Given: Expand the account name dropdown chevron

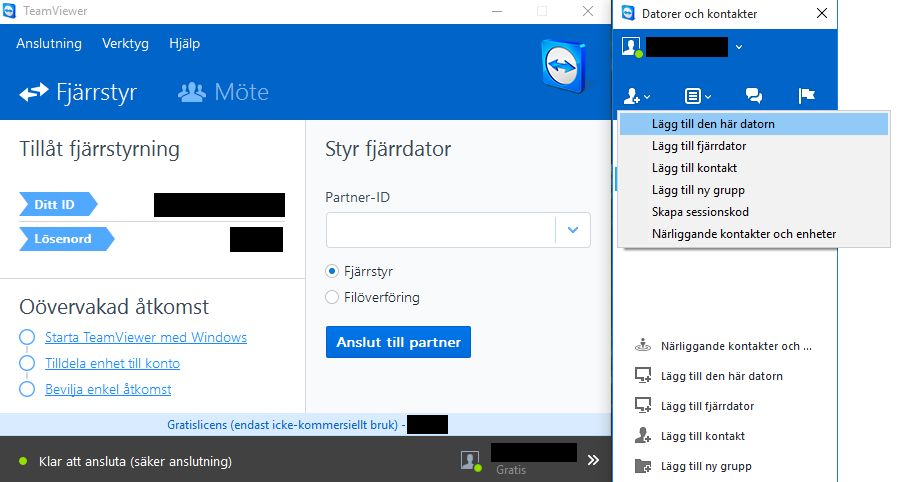Looking at the screenshot, I should point(739,47).
